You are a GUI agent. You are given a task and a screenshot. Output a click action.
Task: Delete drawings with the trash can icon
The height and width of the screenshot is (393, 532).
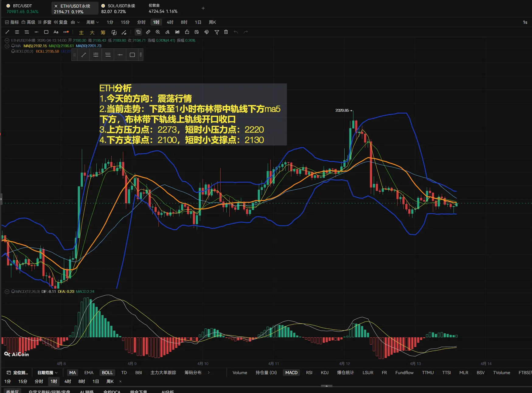point(226,32)
